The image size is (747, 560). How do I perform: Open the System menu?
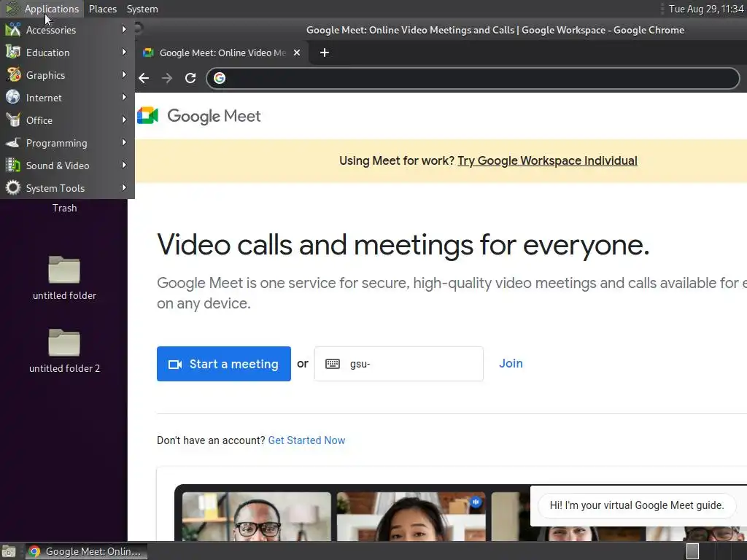pos(142,9)
